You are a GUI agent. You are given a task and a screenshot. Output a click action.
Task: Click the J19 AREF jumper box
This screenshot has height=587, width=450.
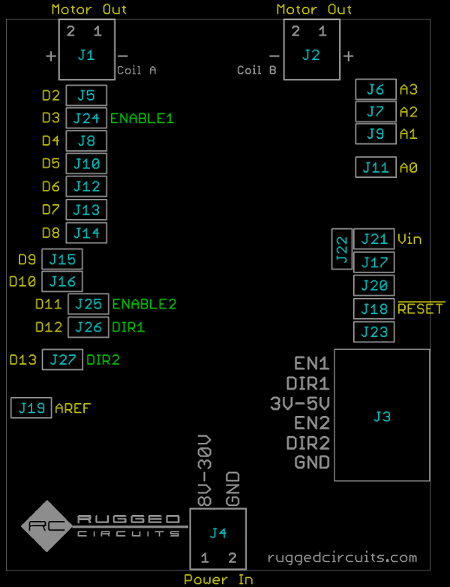tap(31, 408)
